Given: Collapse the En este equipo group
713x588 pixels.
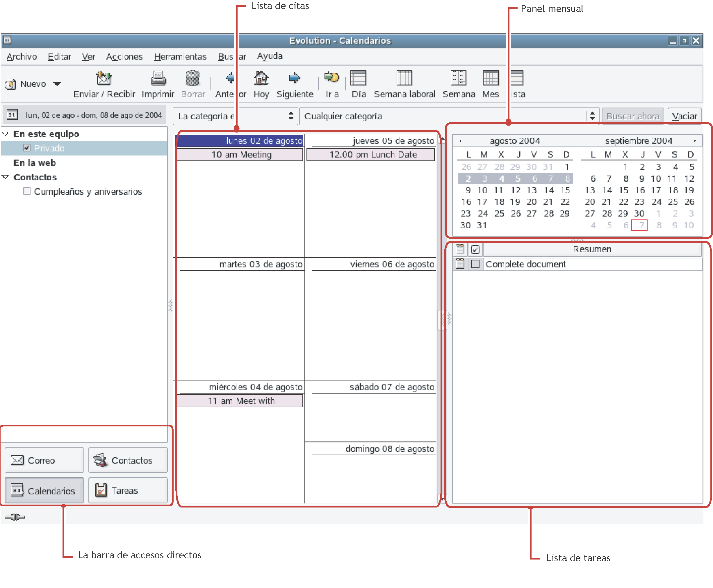Looking at the screenshot, I should [5, 134].
